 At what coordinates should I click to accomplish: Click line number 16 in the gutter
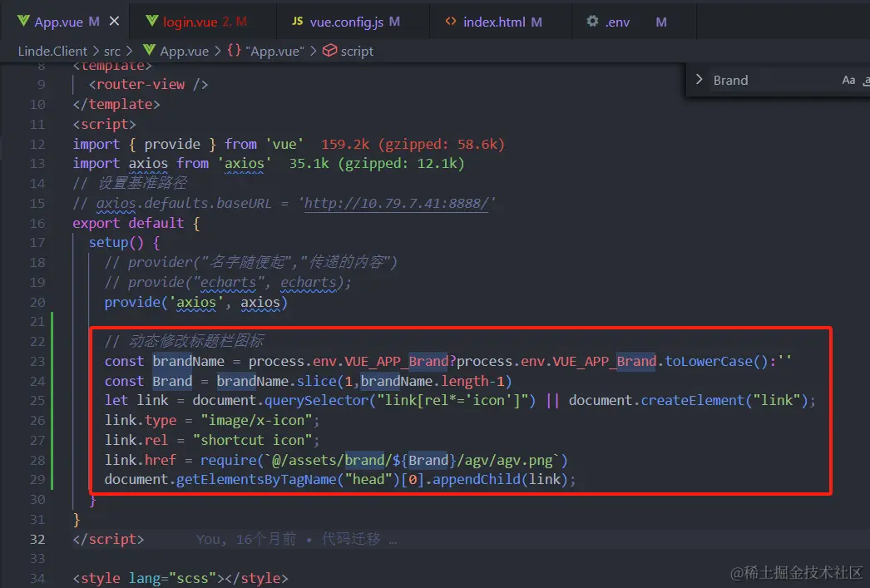tap(37, 223)
